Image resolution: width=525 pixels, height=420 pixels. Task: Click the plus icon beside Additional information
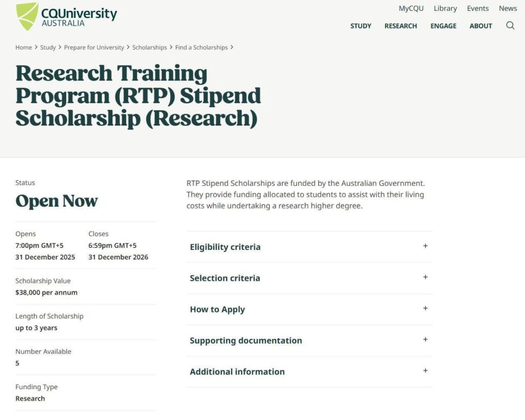tap(425, 371)
